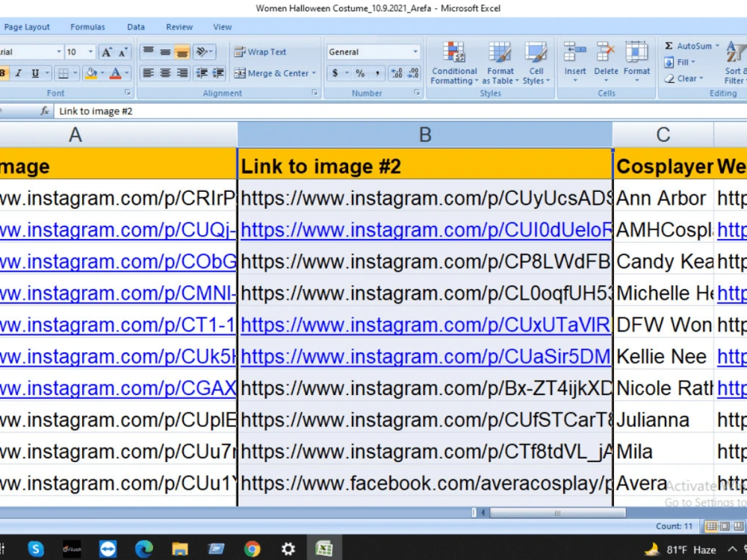Switch to Normal view in status bar
747x560 pixels.
point(711,526)
